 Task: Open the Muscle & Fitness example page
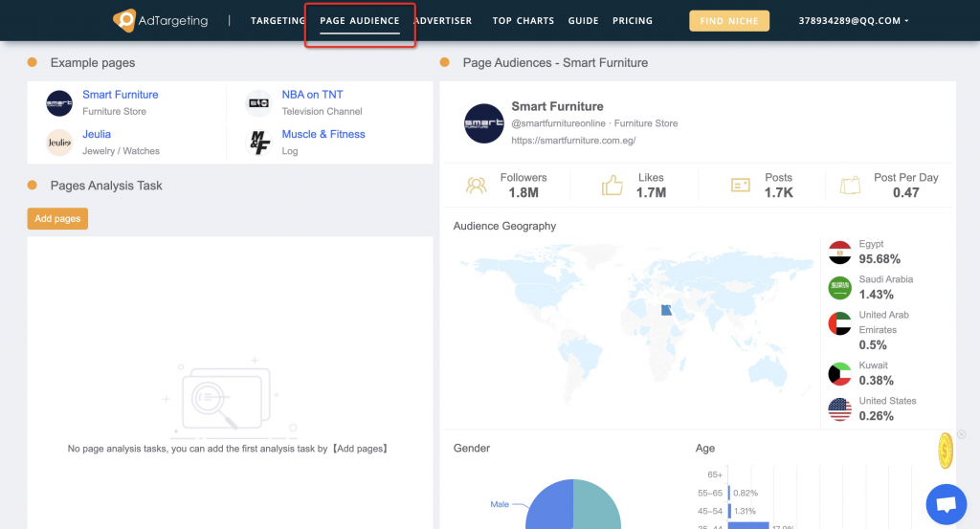coord(323,134)
